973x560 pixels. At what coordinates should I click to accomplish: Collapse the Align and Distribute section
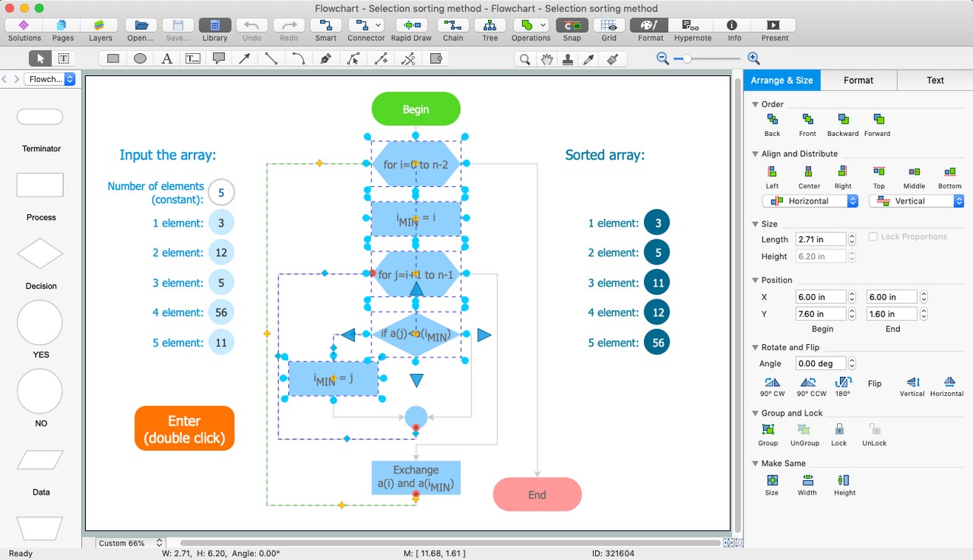pos(756,154)
